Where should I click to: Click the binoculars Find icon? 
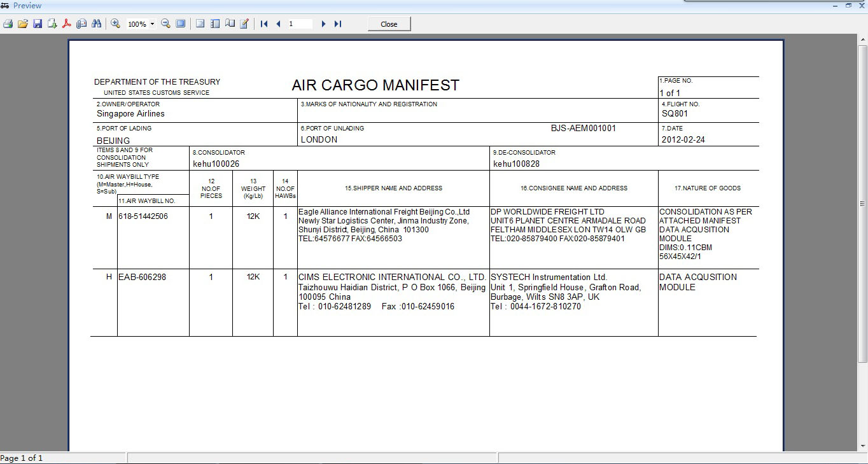point(96,24)
